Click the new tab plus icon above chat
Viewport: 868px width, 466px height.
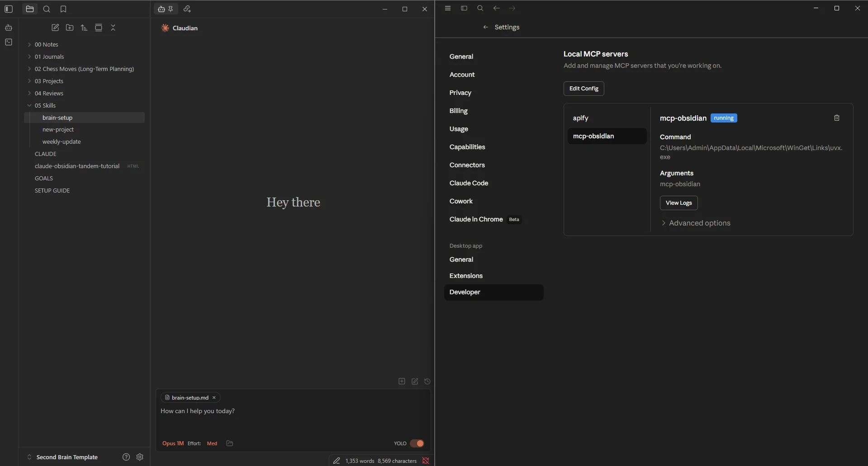click(x=402, y=381)
